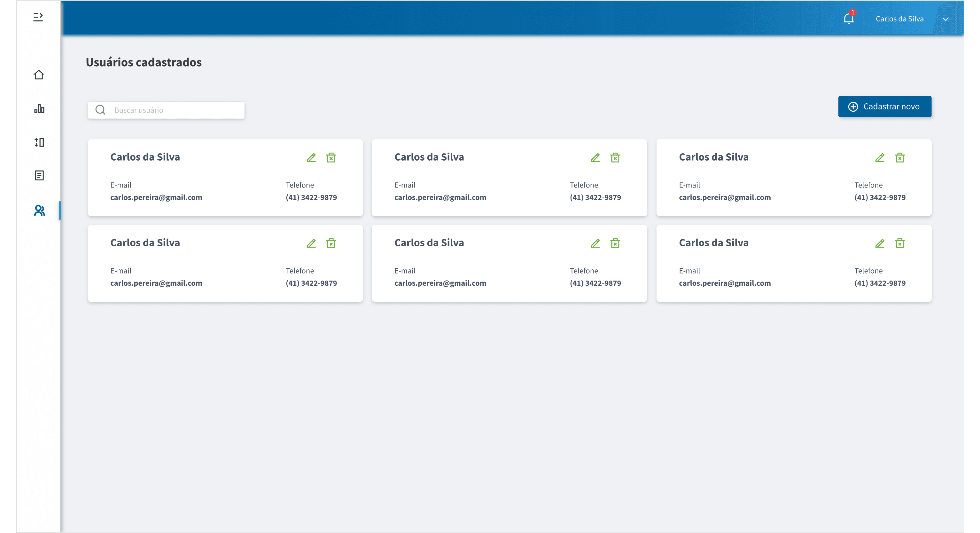The image size is (980, 533).
Task: Click the email in top-left card
Action: pyautogui.click(x=156, y=197)
